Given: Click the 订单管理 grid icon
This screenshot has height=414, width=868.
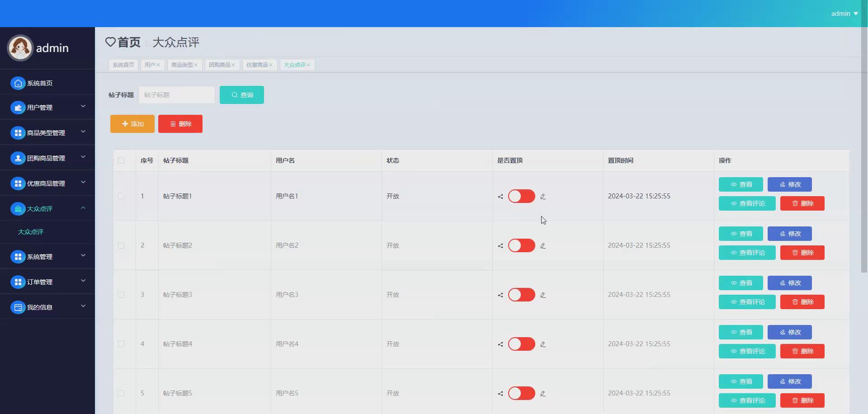Looking at the screenshot, I should pyautogui.click(x=18, y=282).
